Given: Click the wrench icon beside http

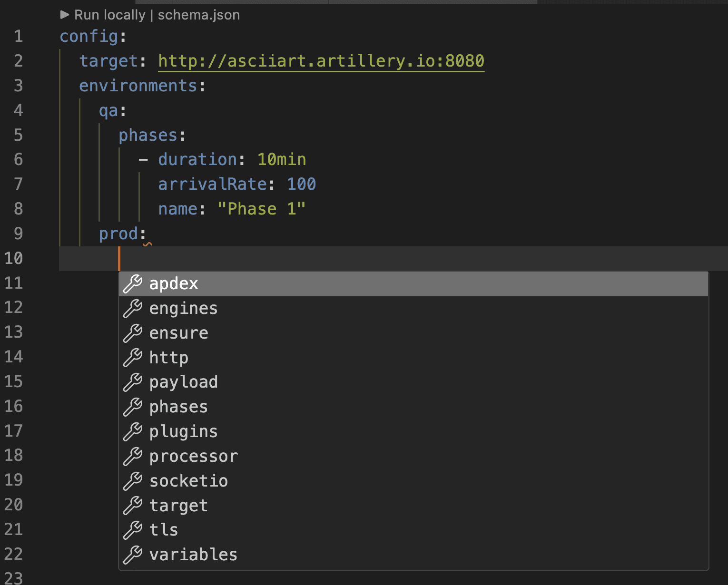Looking at the screenshot, I should pyautogui.click(x=133, y=358).
